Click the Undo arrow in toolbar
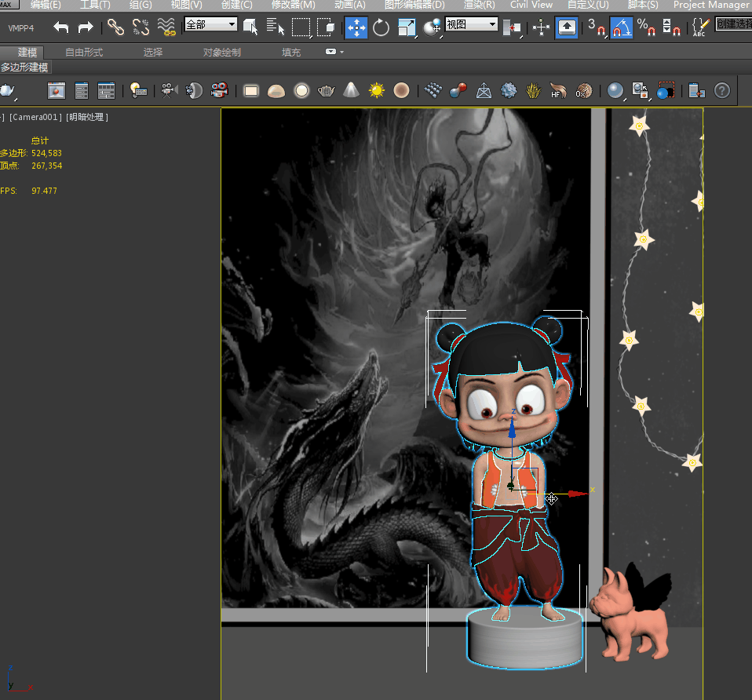Screen dimensions: 752x700 click(x=61, y=28)
